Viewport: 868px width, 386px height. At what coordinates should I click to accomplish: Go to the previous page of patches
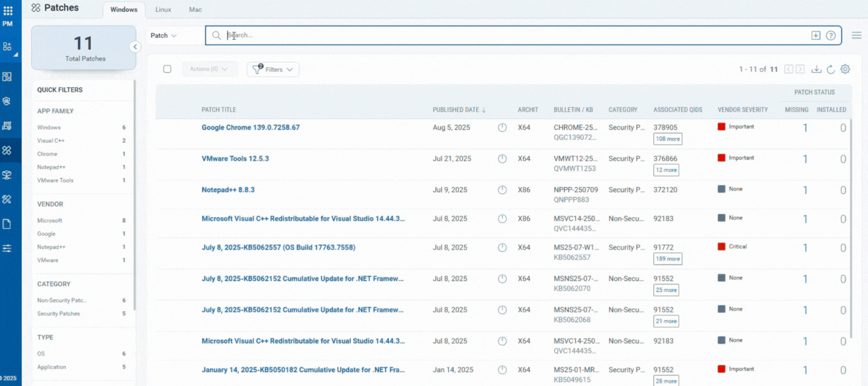[x=789, y=69]
